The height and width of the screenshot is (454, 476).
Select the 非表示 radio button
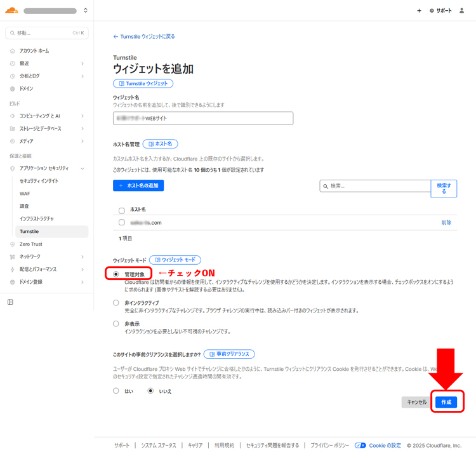(116, 324)
